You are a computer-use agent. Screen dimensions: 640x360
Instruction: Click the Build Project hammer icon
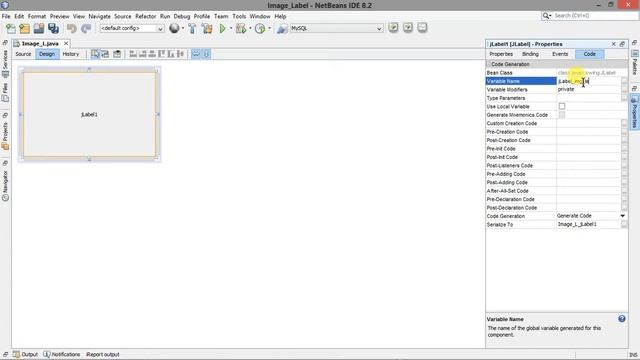tap(192, 28)
